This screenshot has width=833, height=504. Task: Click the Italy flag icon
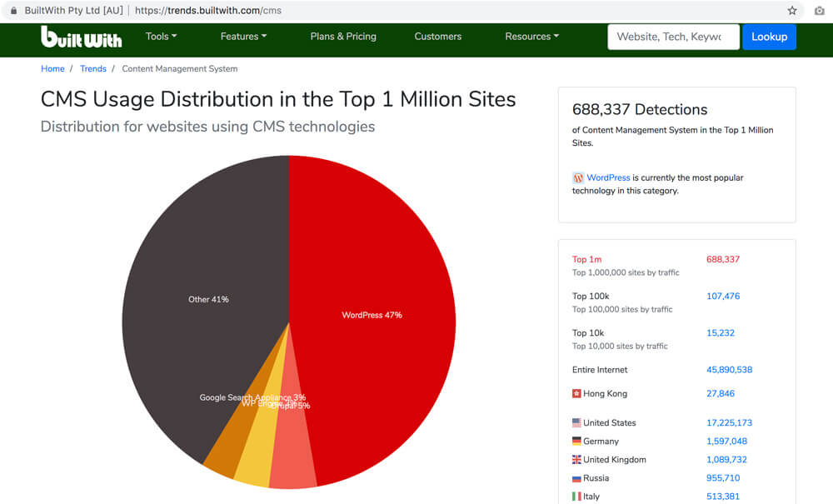[576, 496]
